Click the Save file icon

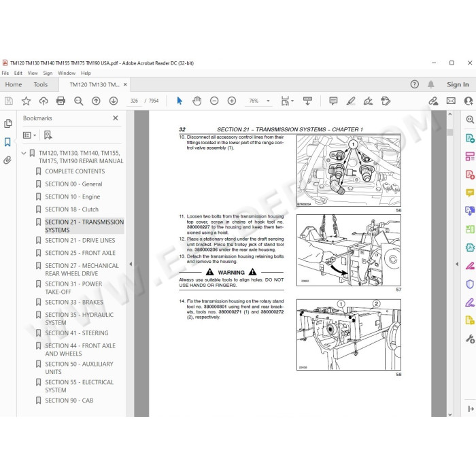[8, 101]
